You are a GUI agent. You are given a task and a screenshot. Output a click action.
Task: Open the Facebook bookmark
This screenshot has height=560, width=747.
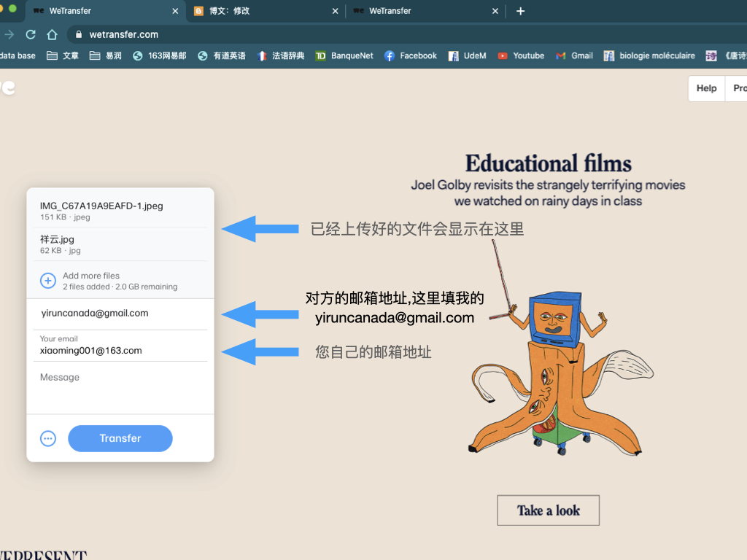point(411,55)
